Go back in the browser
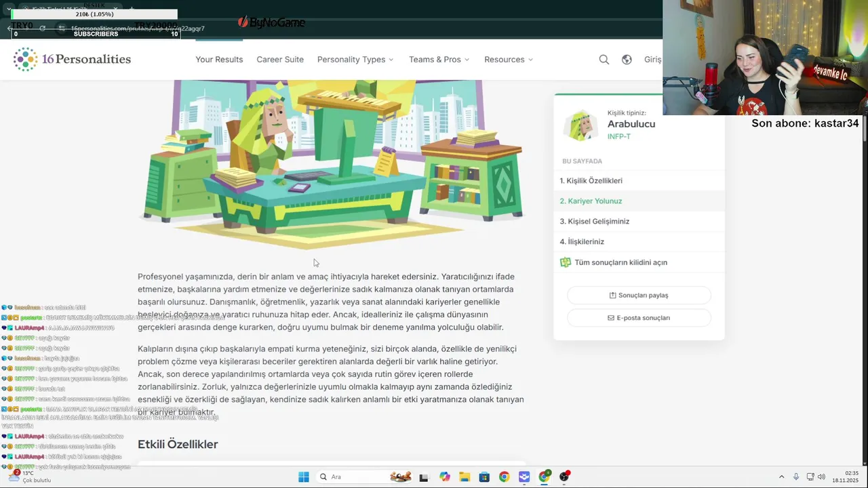The width and height of the screenshot is (868, 488). (x=9, y=28)
